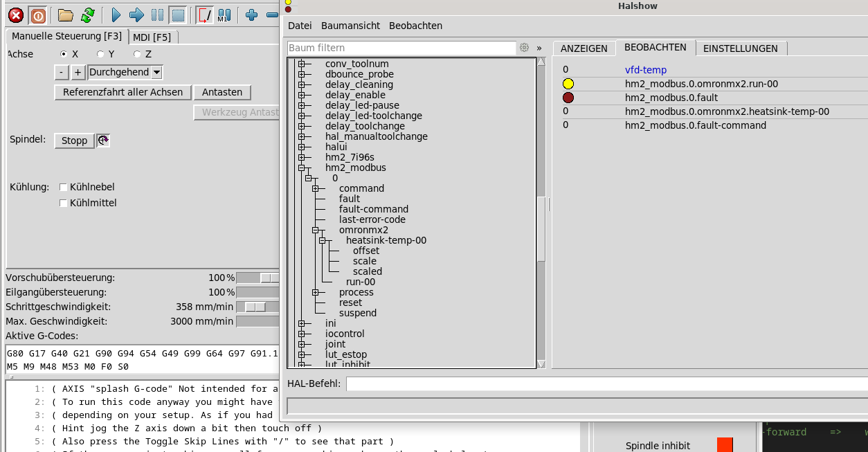Collapse the hm2_modbus tree node
868x452 pixels.
click(x=302, y=168)
